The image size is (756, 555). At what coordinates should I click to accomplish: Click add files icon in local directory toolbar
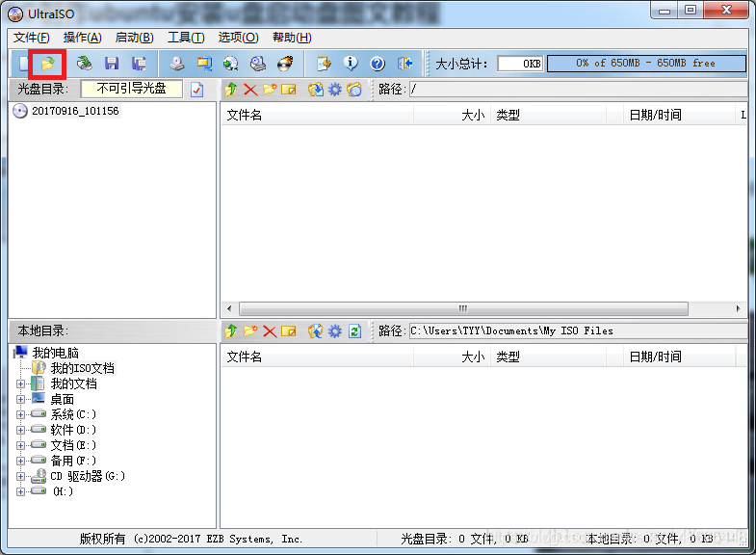tap(315, 331)
